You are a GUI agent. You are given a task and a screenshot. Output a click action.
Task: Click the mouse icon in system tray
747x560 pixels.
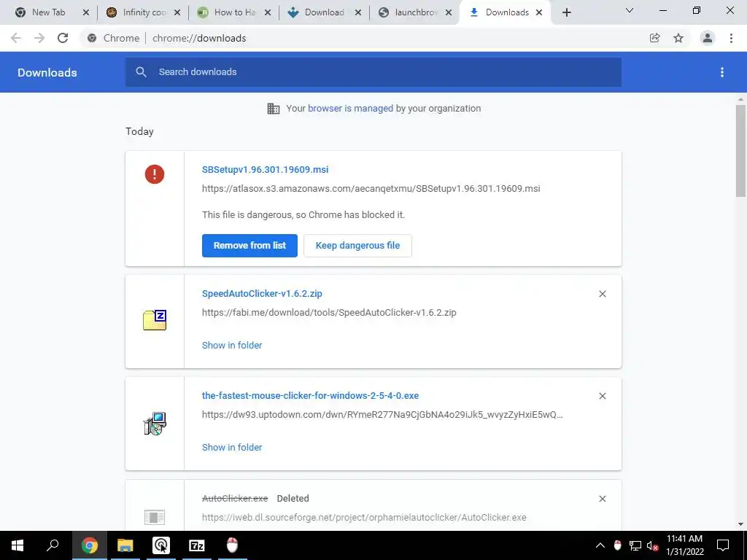click(618, 545)
